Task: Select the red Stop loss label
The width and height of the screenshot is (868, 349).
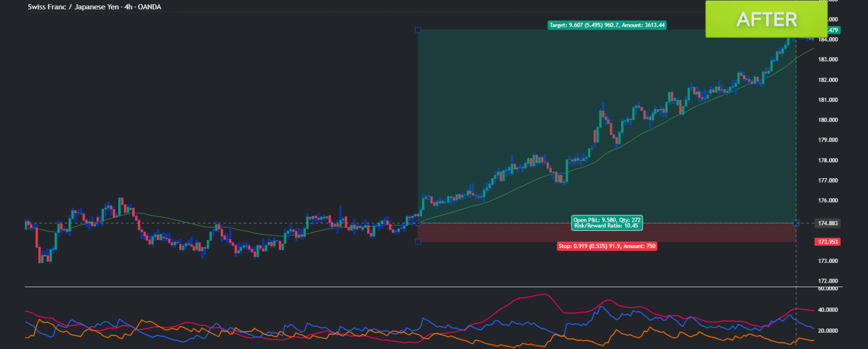Action: 607,246
